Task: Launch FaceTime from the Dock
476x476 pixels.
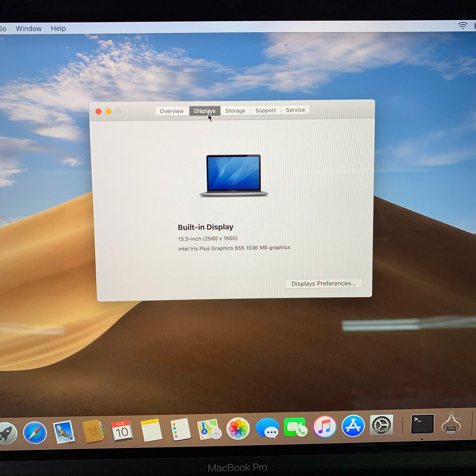Action: pyautogui.click(x=295, y=427)
